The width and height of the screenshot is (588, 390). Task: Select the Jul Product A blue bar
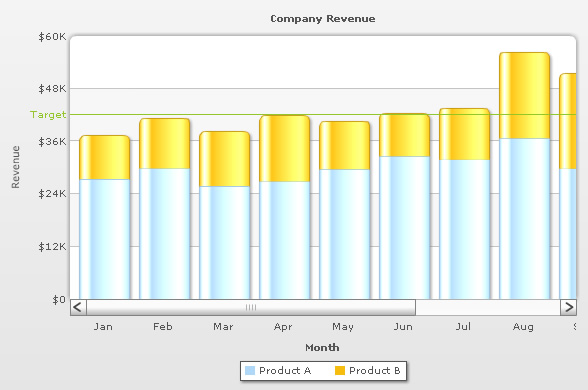465,230
